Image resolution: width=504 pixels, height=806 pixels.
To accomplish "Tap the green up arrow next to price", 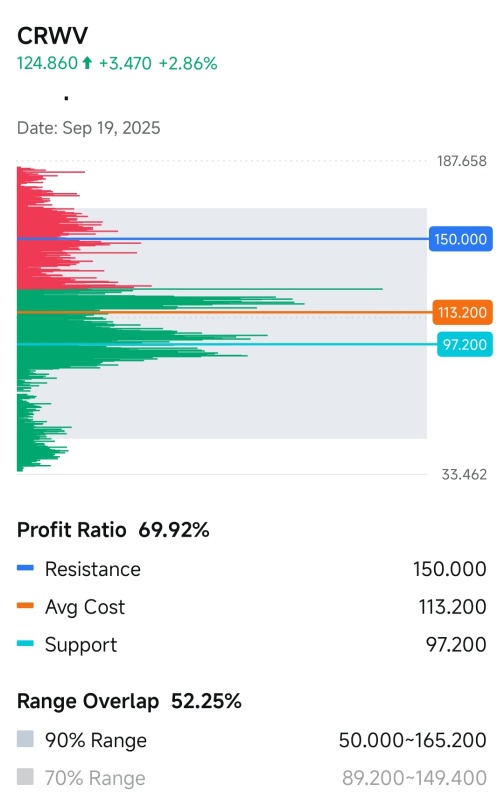I will (x=87, y=63).
